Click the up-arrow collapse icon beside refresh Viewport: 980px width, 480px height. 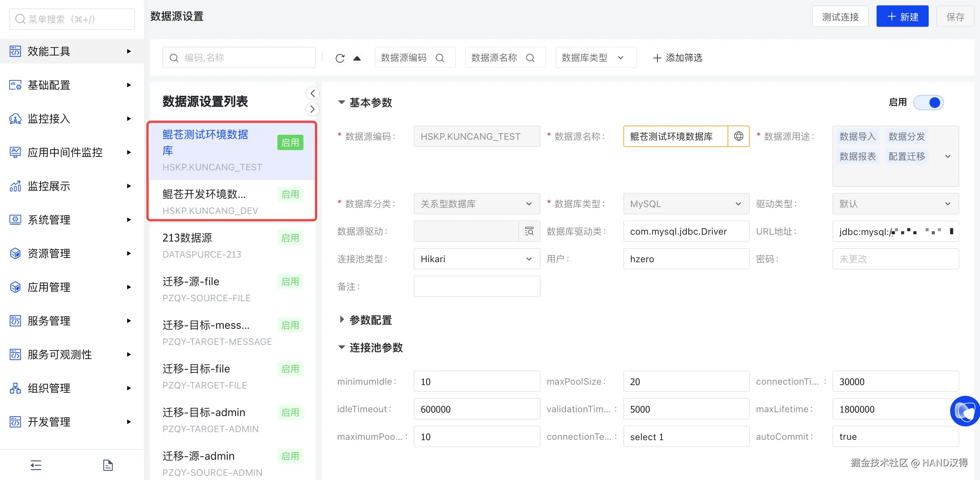pos(357,58)
